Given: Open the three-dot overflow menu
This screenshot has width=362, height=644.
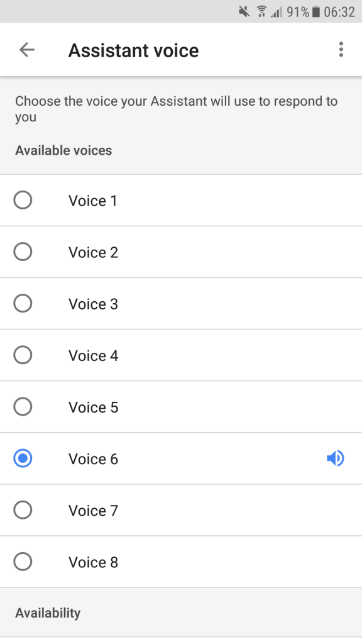Looking at the screenshot, I should (x=341, y=50).
